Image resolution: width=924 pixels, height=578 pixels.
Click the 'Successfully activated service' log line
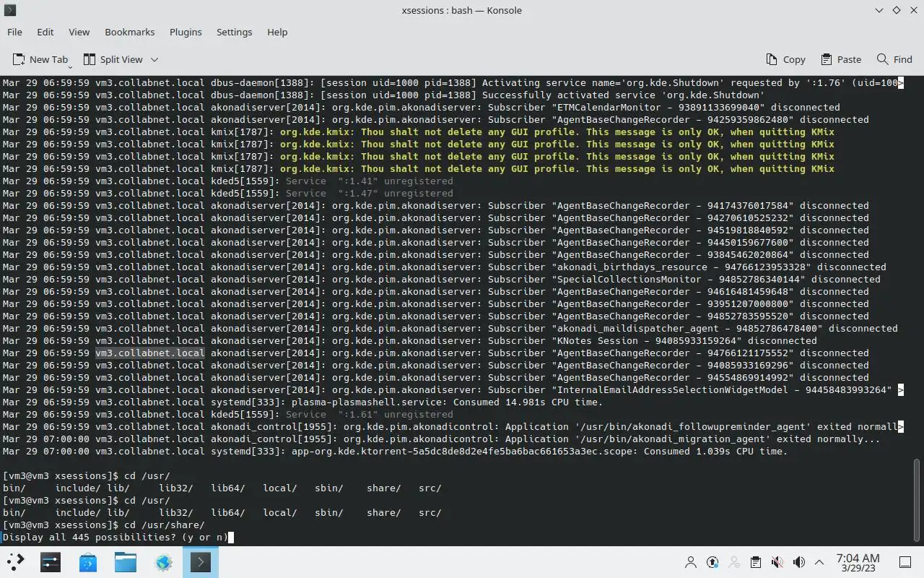point(383,95)
